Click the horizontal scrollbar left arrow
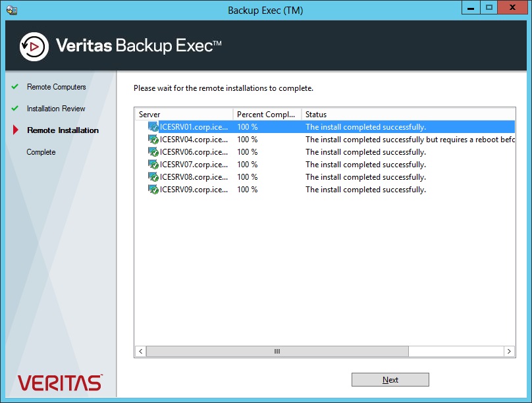The width and height of the screenshot is (532, 403). click(x=140, y=351)
